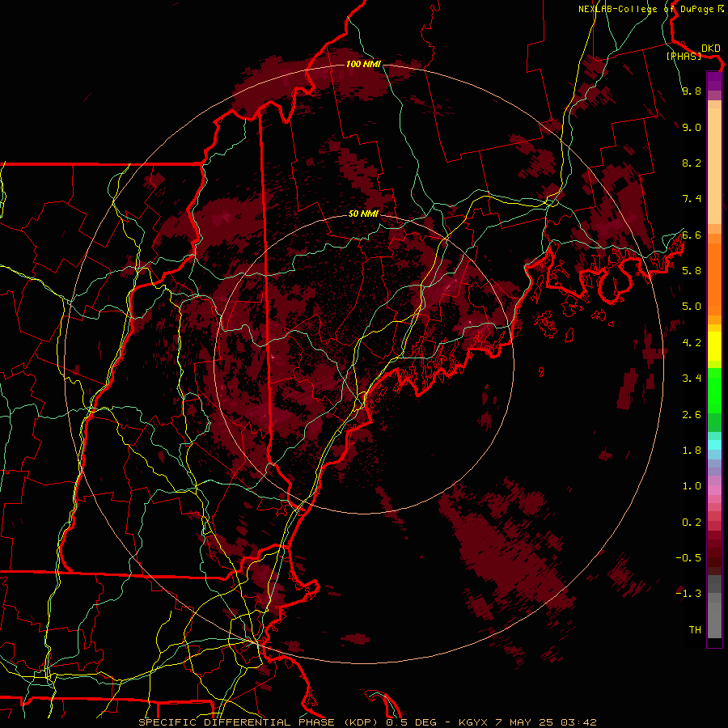Click the "0.5 DEG" elevation text

point(412,722)
